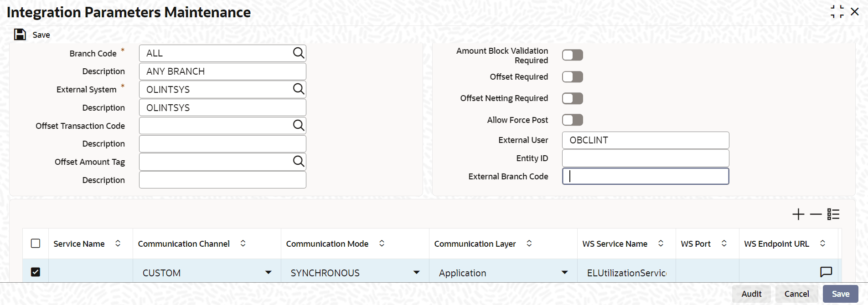Open WS Endpoint URL comment editor icon
This screenshot has width=868, height=305.
826,272
